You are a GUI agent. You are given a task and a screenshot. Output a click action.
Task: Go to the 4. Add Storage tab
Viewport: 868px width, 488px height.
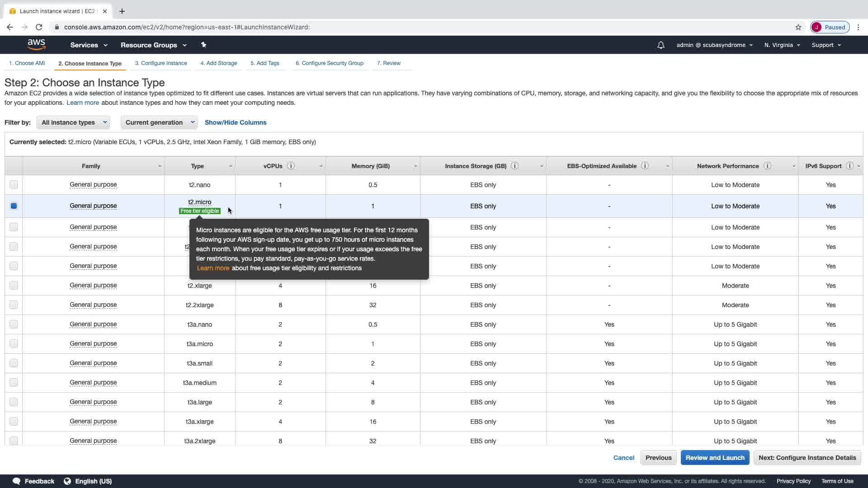(x=219, y=63)
